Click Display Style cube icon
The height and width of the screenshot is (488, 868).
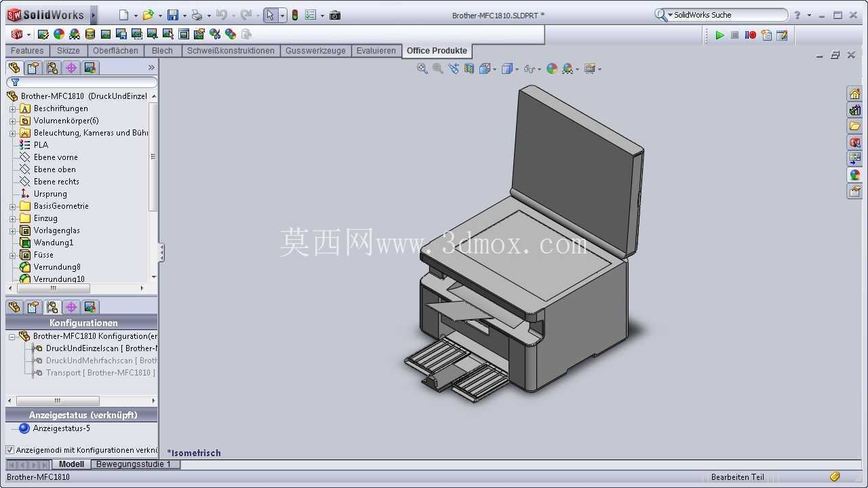(507, 68)
